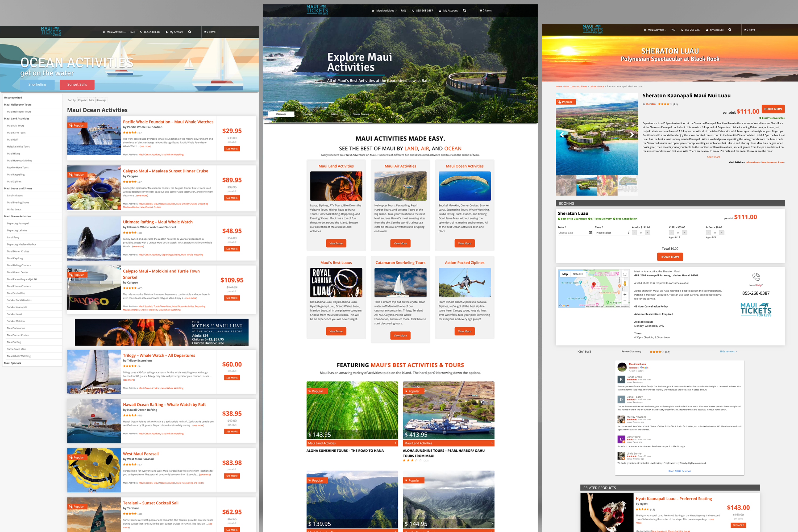Click search icon in Explore Maui page header

click(x=464, y=11)
